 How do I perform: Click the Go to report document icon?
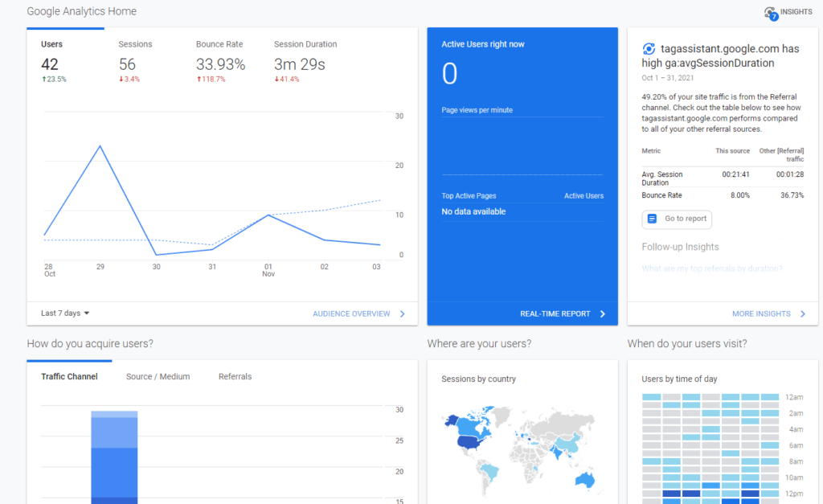click(x=652, y=219)
